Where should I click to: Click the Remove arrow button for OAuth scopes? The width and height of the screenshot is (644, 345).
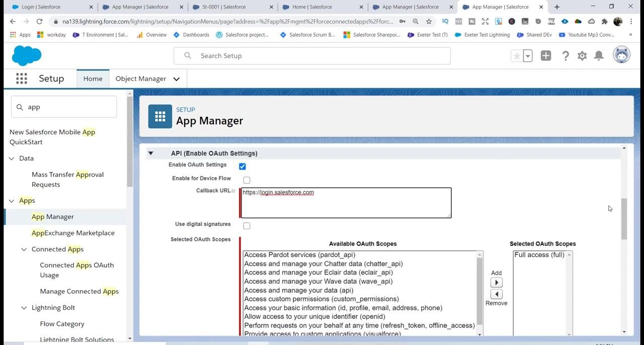point(497,294)
